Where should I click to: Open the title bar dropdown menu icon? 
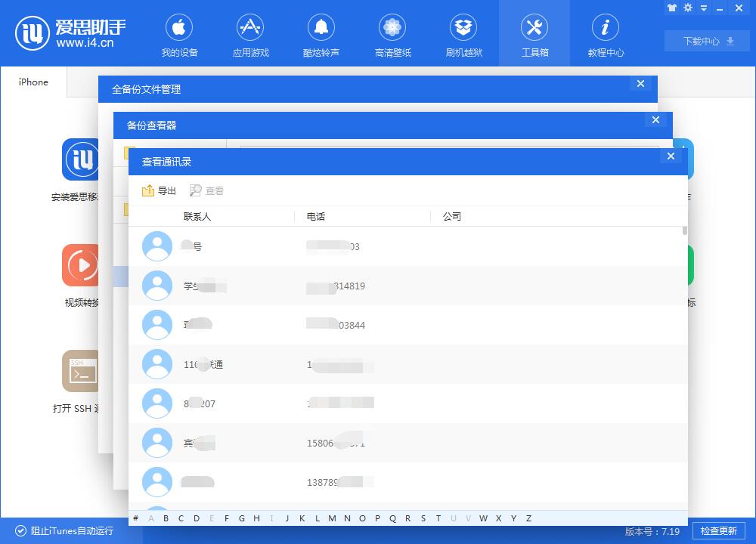pyautogui.click(x=704, y=8)
